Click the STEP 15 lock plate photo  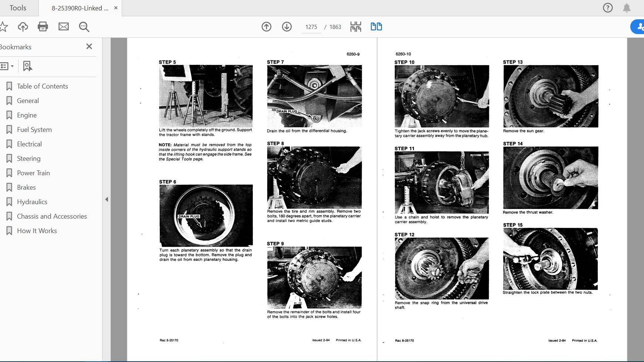click(x=550, y=259)
